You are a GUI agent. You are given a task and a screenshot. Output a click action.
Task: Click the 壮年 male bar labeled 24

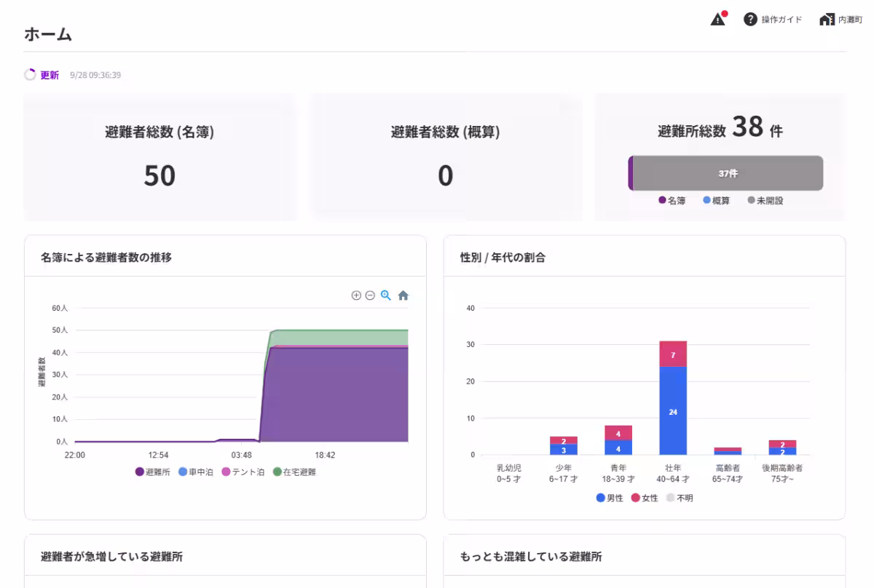pos(673,410)
